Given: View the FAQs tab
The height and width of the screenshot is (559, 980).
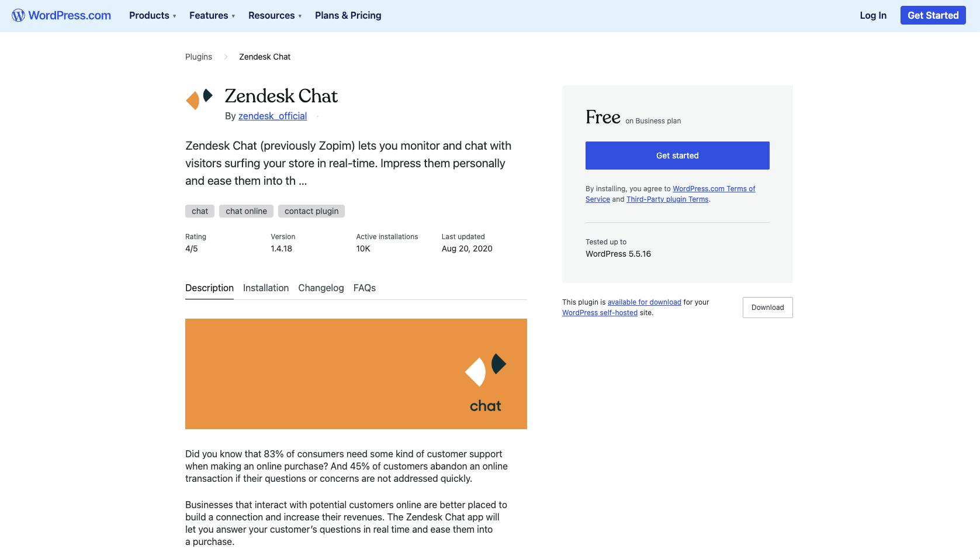Looking at the screenshot, I should pyautogui.click(x=364, y=288).
